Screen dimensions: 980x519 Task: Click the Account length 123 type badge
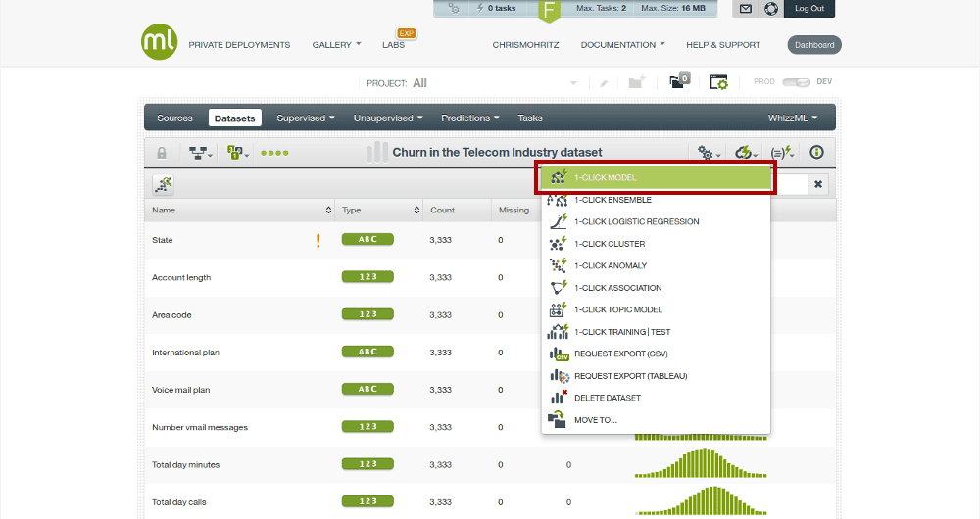click(367, 277)
